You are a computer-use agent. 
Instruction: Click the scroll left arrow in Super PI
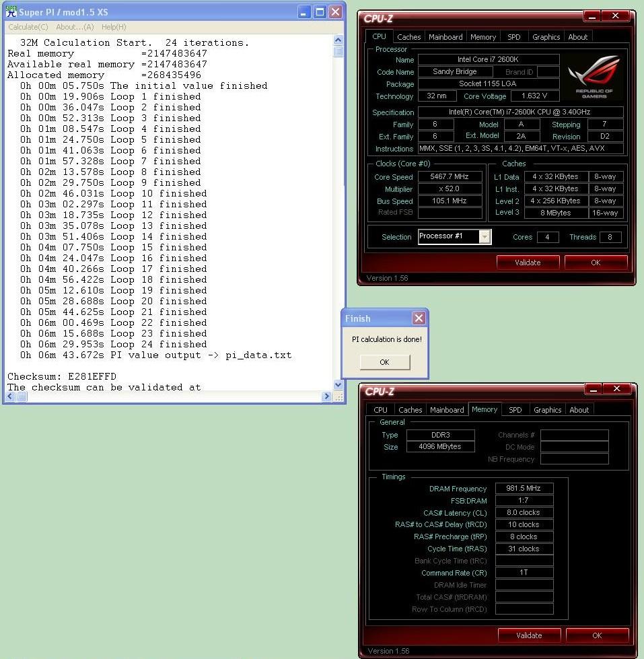tap(11, 396)
